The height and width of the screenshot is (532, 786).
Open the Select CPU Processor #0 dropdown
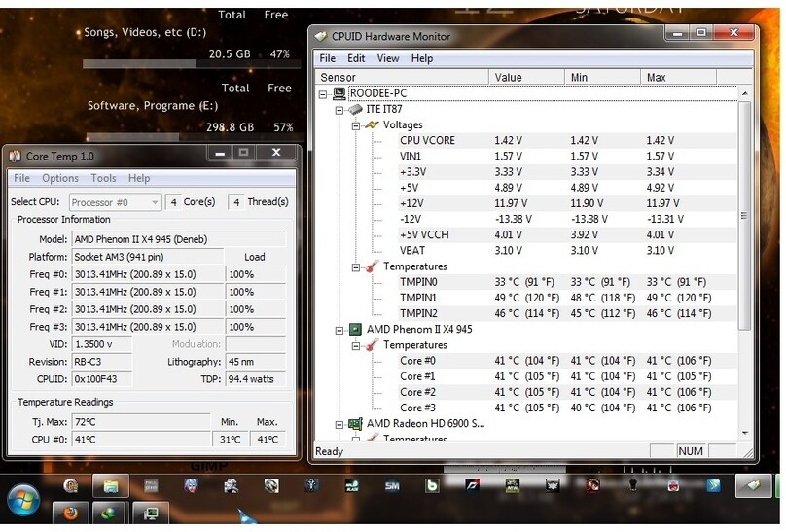[116, 202]
